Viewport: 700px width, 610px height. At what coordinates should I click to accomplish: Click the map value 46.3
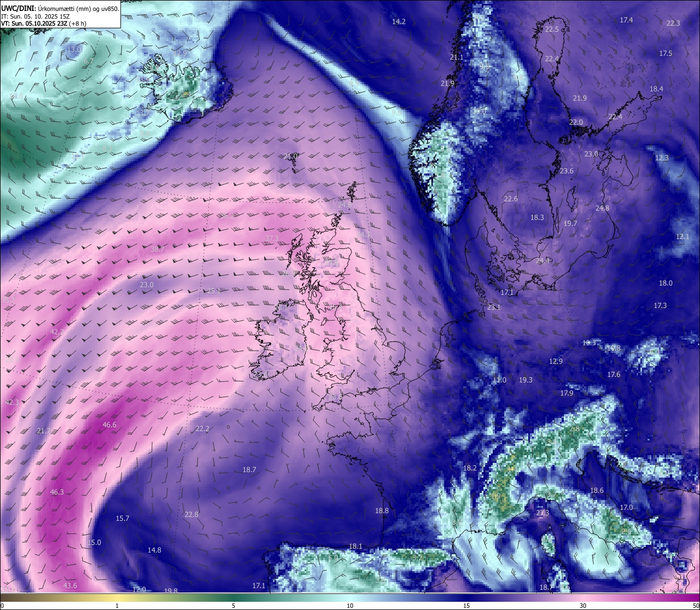click(57, 492)
